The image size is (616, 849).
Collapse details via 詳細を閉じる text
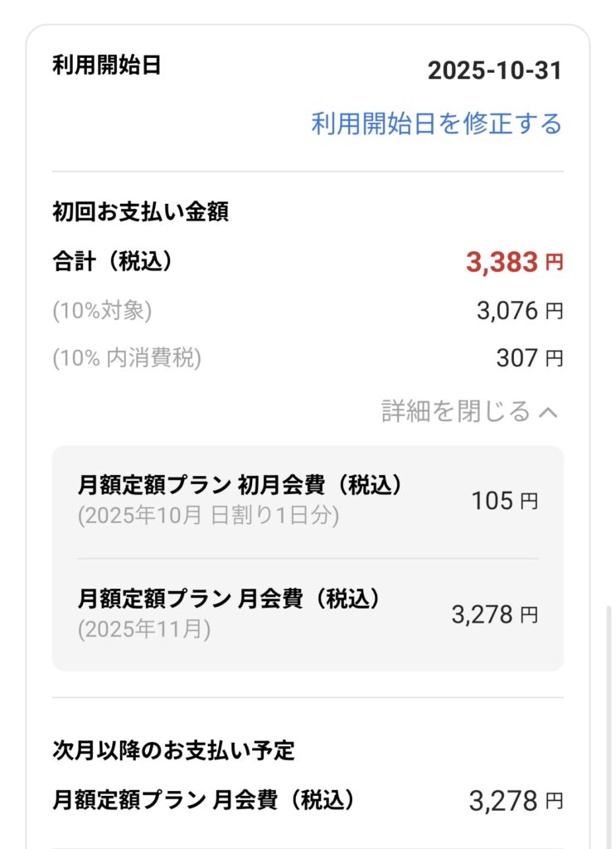[x=455, y=411]
